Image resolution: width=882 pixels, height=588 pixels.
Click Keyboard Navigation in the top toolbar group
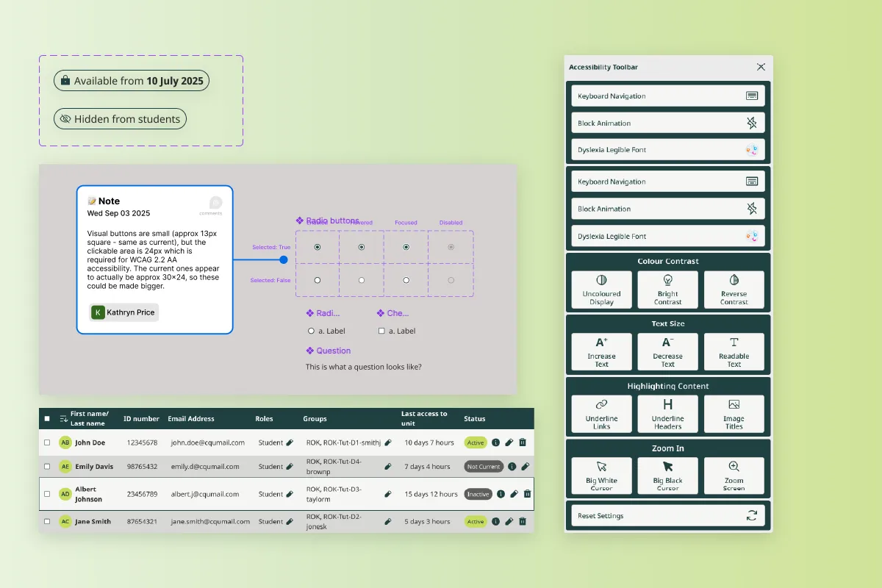[x=668, y=96]
